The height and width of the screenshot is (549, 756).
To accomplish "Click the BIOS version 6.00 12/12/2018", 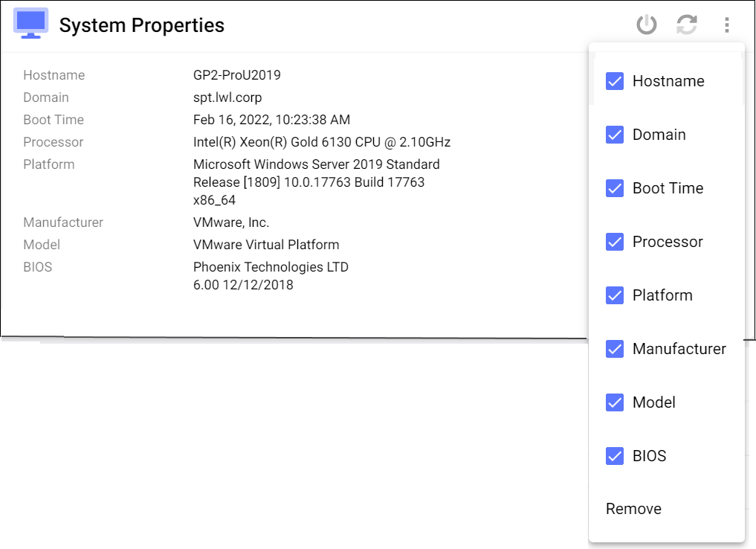I will tap(243, 285).
